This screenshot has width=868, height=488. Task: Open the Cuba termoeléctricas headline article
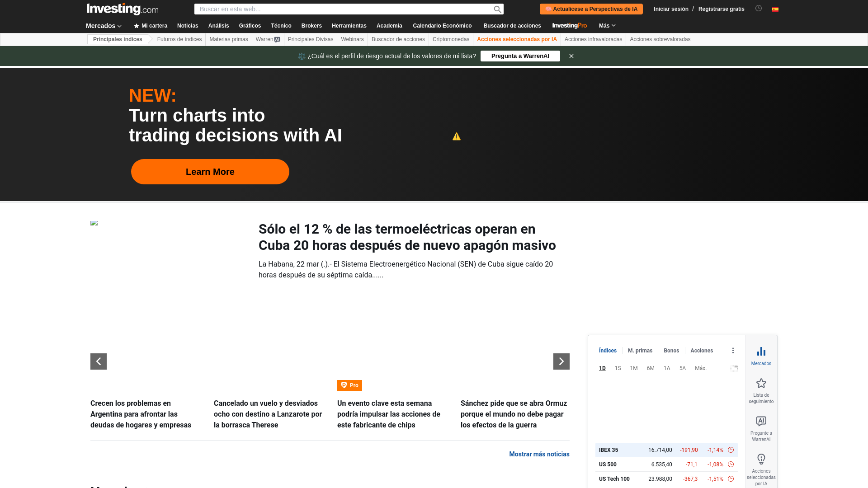(x=407, y=237)
